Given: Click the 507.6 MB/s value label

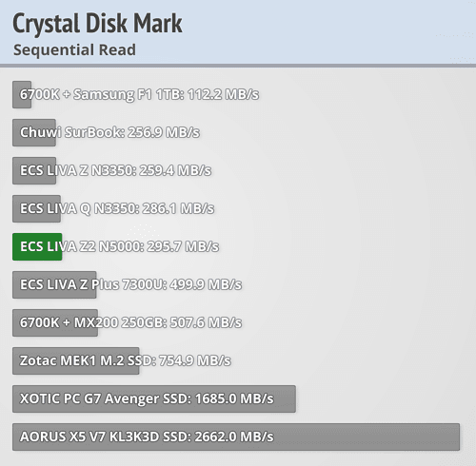Looking at the screenshot, I should 206,322.
